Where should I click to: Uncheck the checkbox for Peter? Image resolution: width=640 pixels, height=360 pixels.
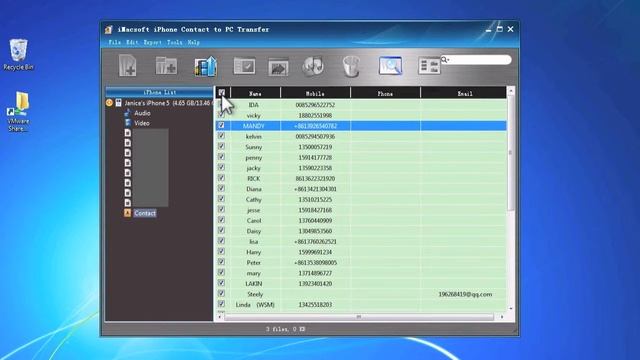(x=221, y=262)
